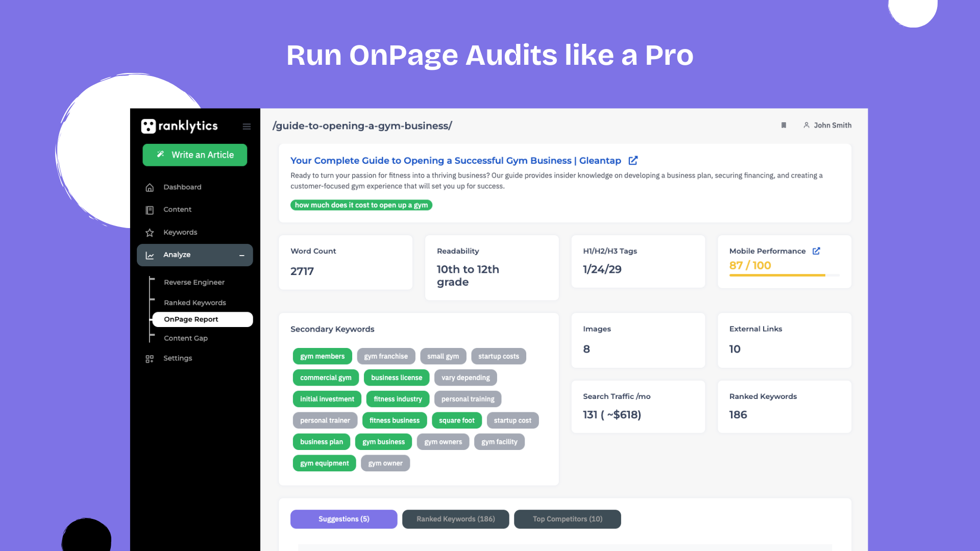Open the page options bookmark icon
Image resolution: width=980 pixels, height=551 pixels.
coord(784,125)
